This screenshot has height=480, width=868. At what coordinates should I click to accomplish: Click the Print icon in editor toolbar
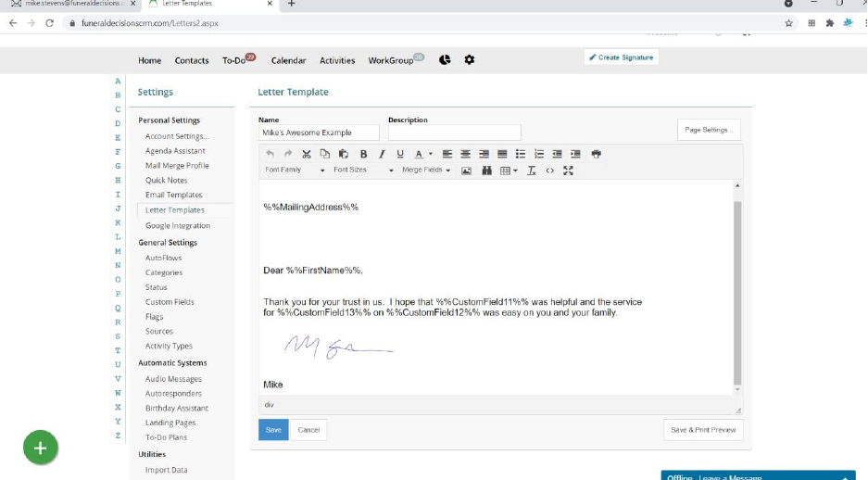coord(597,154)
